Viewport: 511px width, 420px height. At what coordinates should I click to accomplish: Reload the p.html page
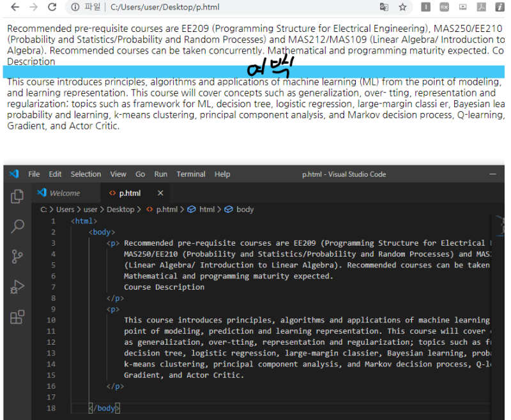click(52, 7)
